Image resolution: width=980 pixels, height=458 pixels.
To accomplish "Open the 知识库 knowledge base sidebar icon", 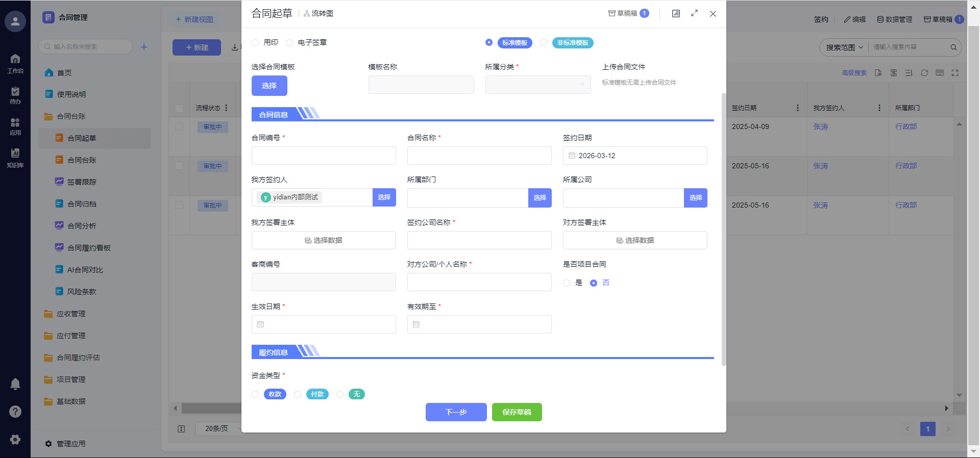I will pyautogui.click(x=15, y=157).
